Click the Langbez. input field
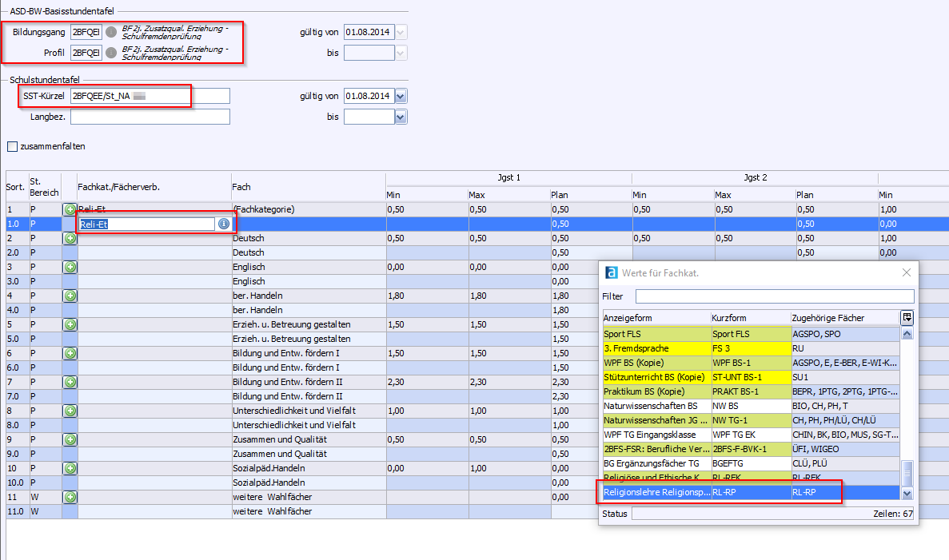The height and width of the screenshot is (560, 949). (x=150, y=117)
